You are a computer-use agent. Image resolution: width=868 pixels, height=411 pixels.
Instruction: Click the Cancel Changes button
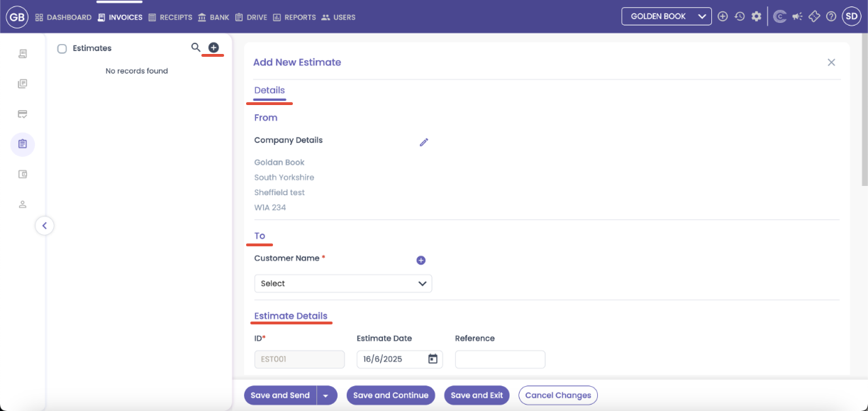pos(558,395)
